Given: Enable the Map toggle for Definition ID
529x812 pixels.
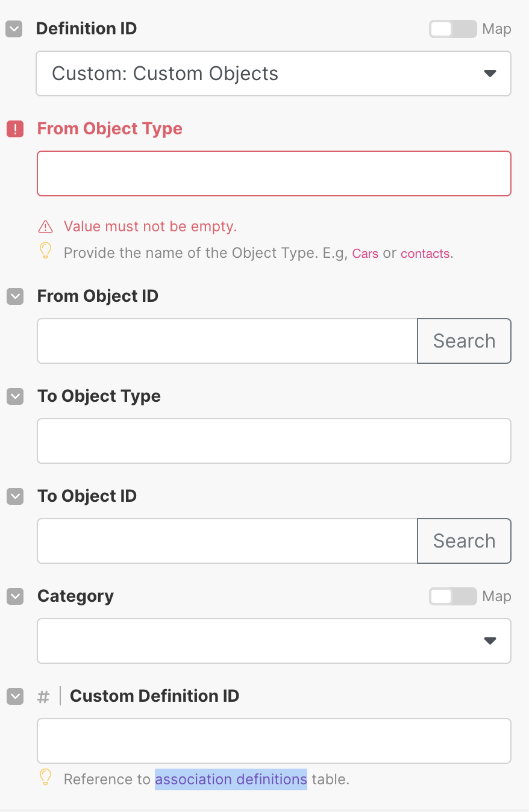Looking at the screenshot, I should click(x=452, y=28).
